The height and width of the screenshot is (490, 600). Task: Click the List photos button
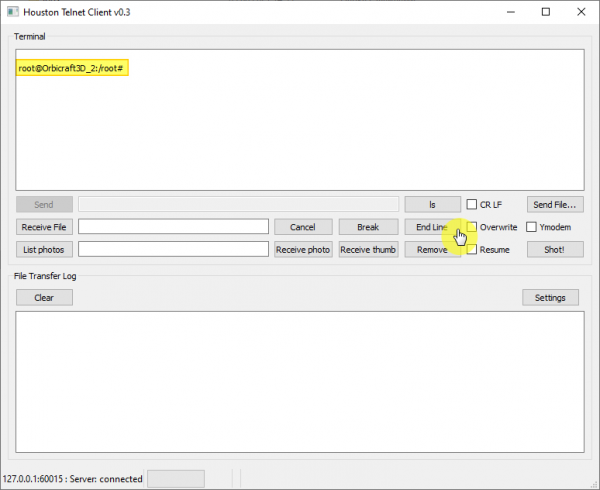click(44, 249)
